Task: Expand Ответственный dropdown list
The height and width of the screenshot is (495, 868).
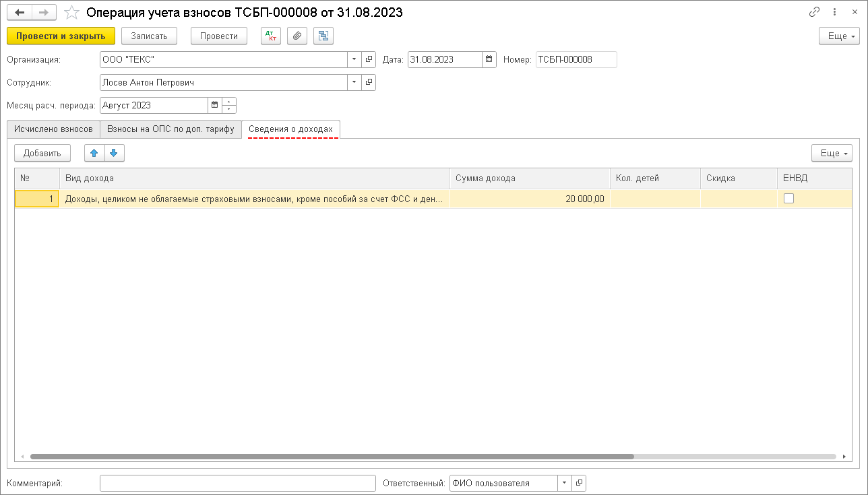Action: pyautogui.click(x=565, y=483)
